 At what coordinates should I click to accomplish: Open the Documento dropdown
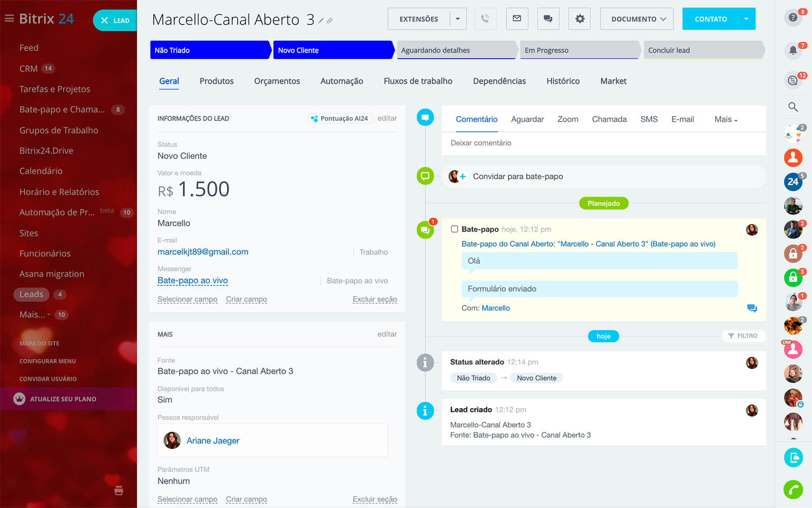pos(637,19)
